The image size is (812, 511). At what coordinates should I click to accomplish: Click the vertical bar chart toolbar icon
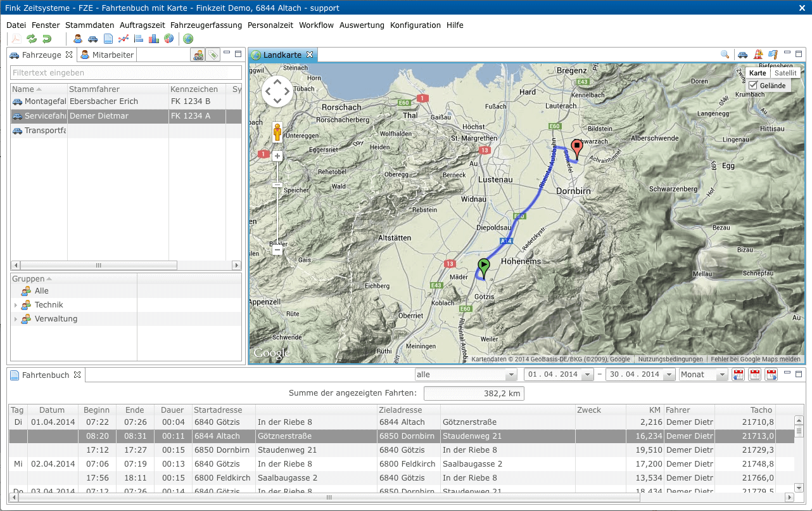click(154, 39)
